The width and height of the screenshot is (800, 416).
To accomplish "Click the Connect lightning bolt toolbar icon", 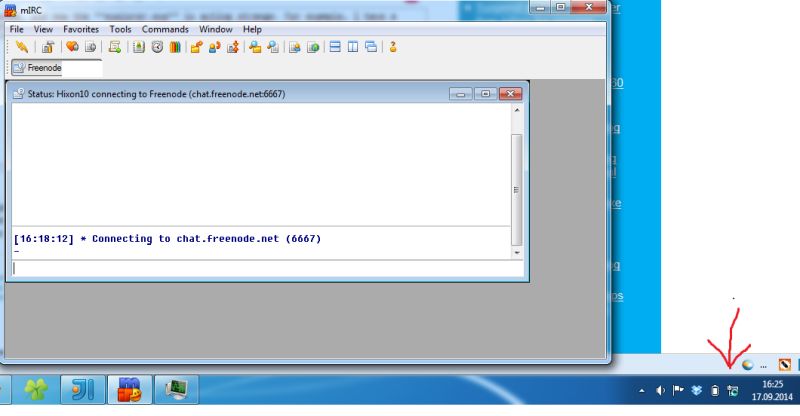I will (x=21, y=47).
